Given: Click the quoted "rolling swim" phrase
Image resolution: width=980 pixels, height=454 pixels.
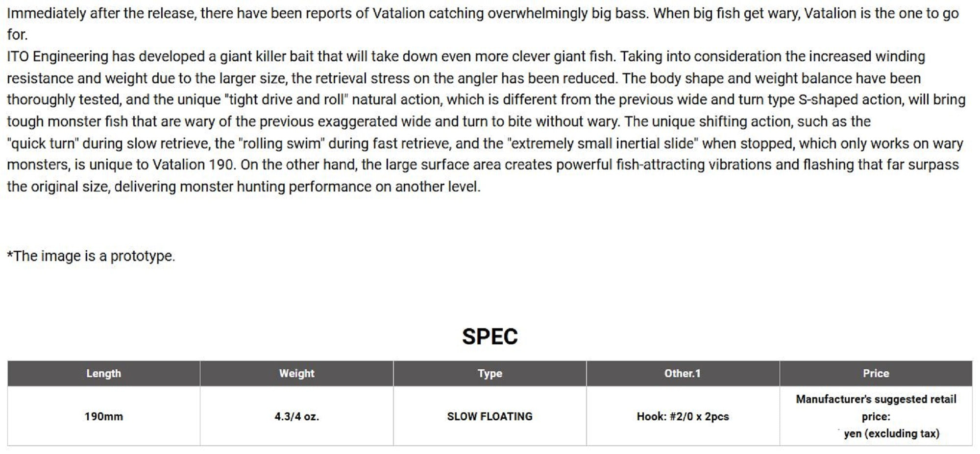Looking at the screenshot, I should 281,143.
